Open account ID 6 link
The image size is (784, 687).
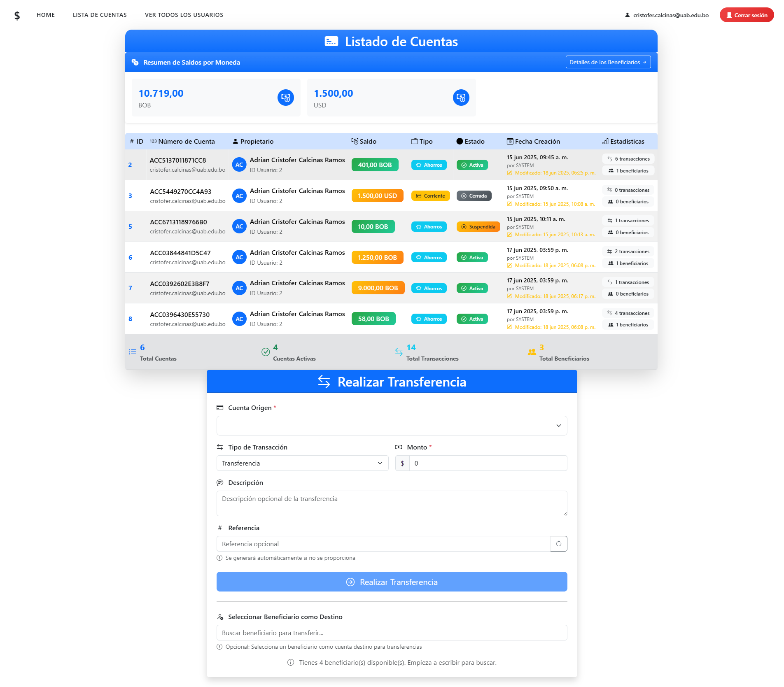[x=130, y=258]
